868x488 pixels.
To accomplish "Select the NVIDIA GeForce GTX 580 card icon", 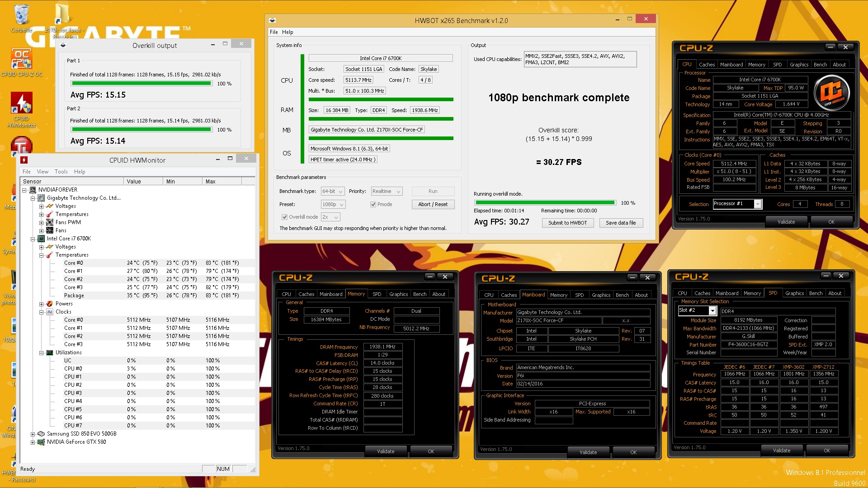I will (x=41, y=442).
